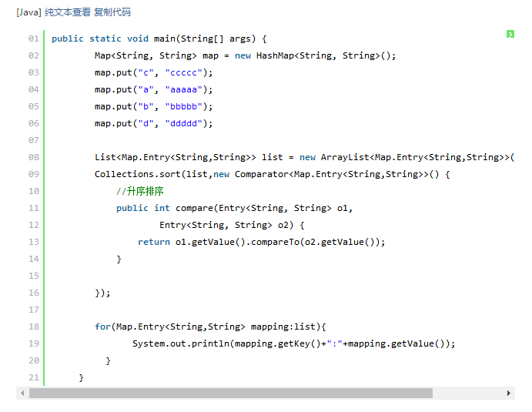
Task: Click the string "bbbbb" on line 05
Action: (183, 106)
